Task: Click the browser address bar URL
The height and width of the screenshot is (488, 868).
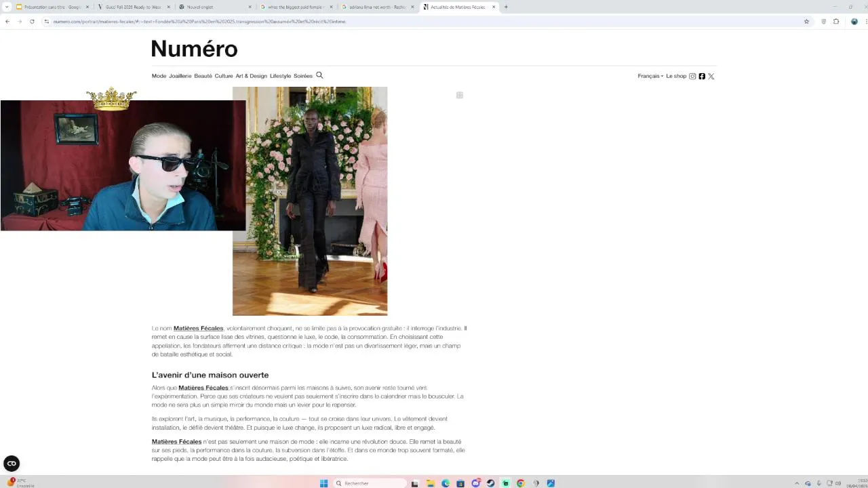Action: (x=199, y=21)
